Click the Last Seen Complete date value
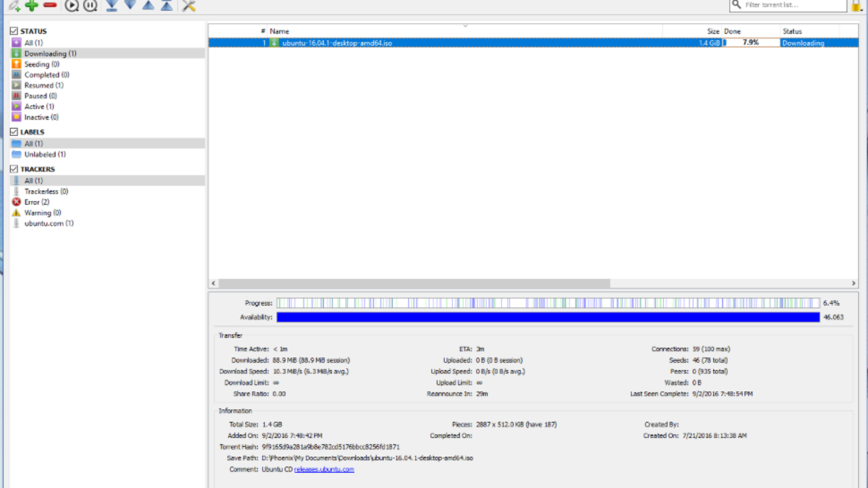868x488 pixels. click(x=722, y=394)
